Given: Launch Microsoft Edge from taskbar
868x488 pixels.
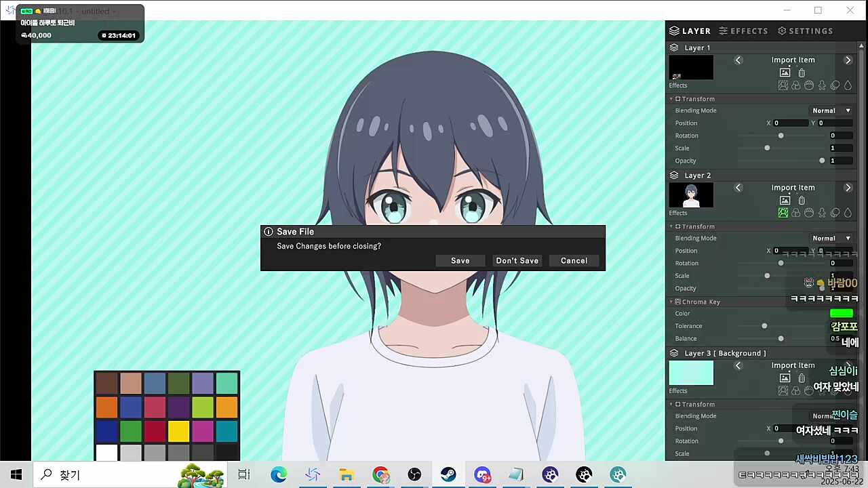Looking at the screenshot, I should pos(279,475).
